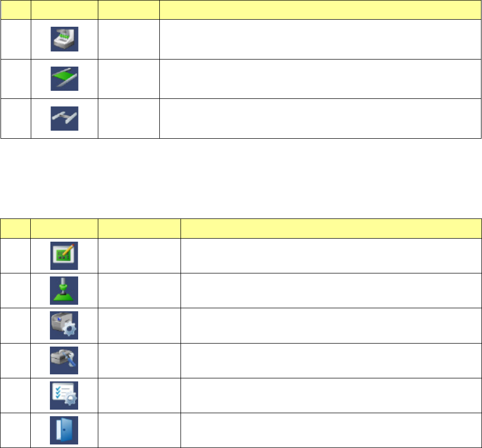Image resolution: width=482 pixels, height=448 pixels.
Task: Click the wide description cell beside the wrench icon
Action: point(331,360)
